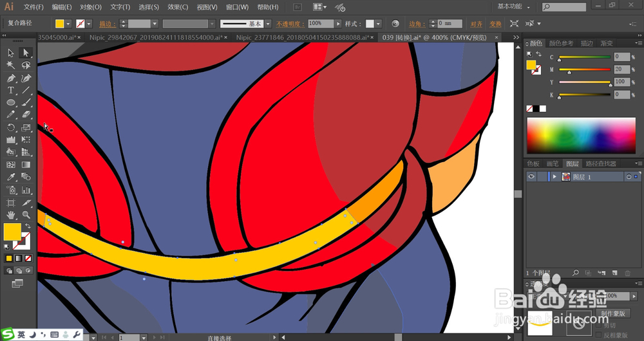Select the Pen tool
Screen dimensions: 644x341
point(11,78)
